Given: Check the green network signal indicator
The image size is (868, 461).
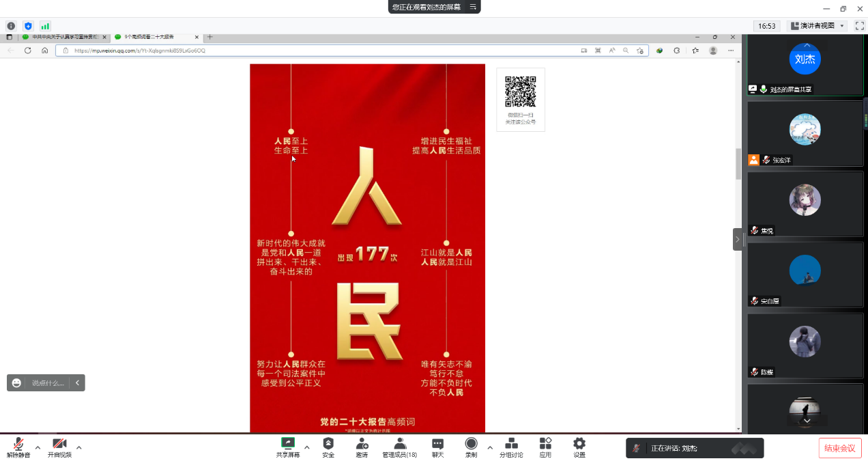Looking at the screenshot, I should click(x=45, y=26).
